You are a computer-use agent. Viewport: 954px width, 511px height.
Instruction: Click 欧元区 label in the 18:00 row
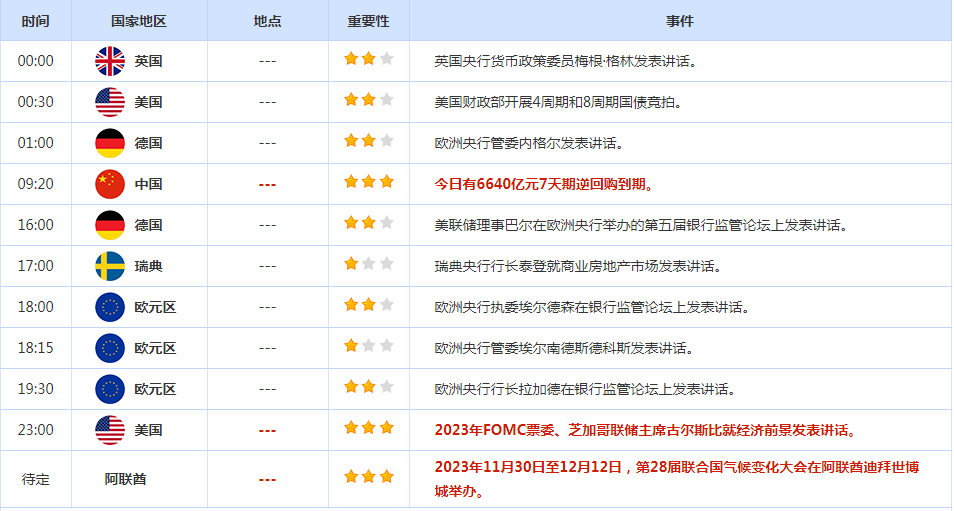[x=155, y=307]
